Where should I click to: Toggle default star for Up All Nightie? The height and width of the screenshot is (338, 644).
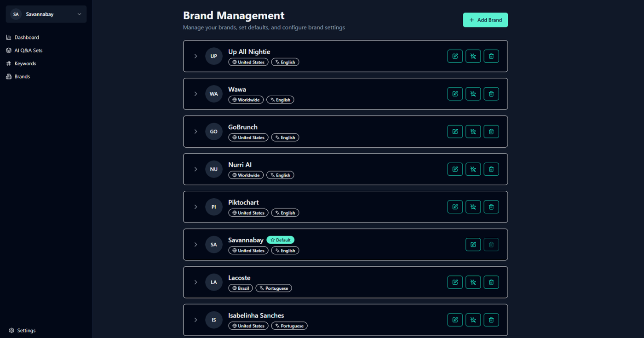473,56
